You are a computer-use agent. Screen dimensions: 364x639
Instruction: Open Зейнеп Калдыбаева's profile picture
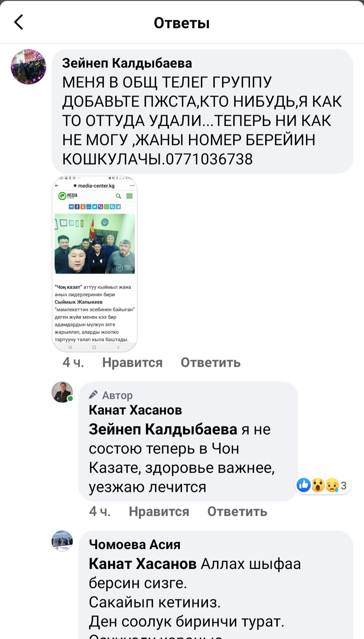point(29,67)
